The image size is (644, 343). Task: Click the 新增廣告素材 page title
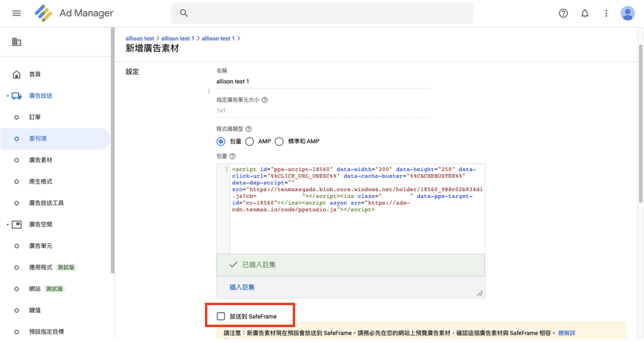tap(152, 49)
